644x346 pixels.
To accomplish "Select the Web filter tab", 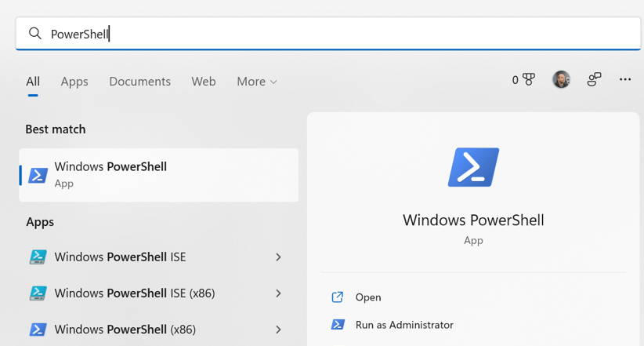I will pos(204,82).
